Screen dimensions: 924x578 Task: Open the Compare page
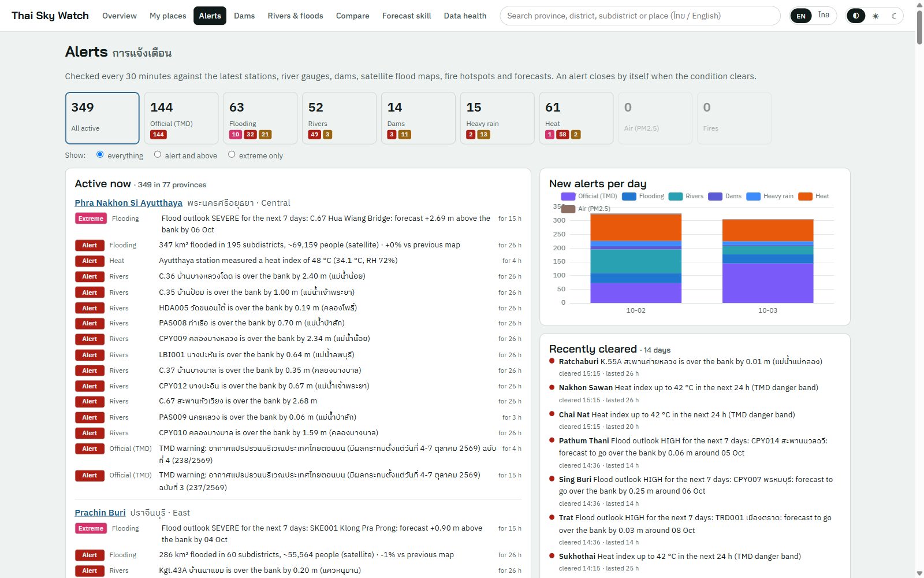(352, 16)
